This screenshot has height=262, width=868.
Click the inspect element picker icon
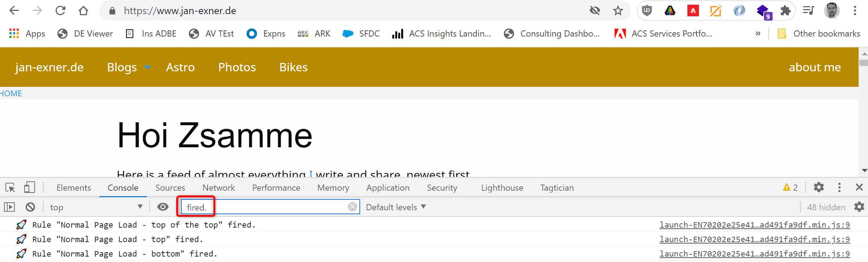[x=10, y=187]
